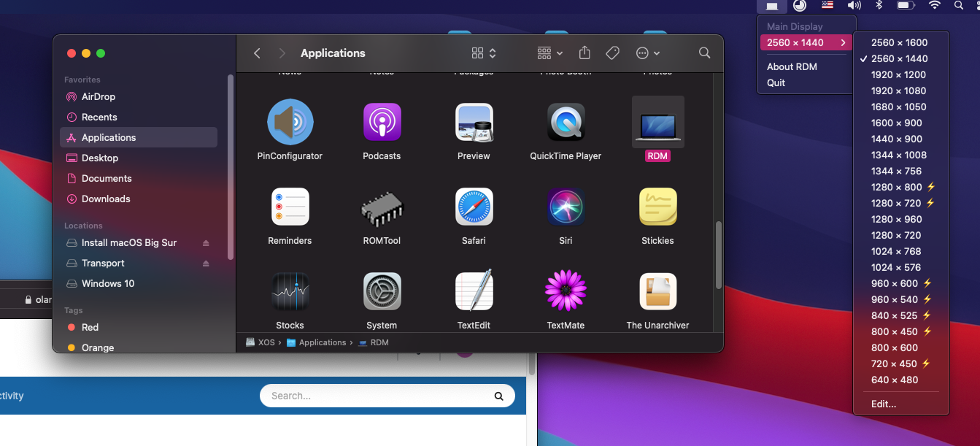
Task: Click the RDM menu bar icon
Action: (772, 6)
